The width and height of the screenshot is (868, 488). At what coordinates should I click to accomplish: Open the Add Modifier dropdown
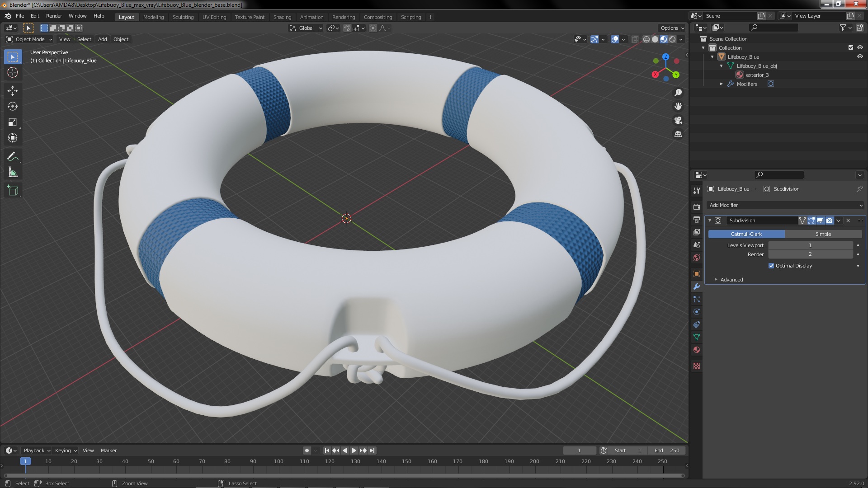click(785, 205)
